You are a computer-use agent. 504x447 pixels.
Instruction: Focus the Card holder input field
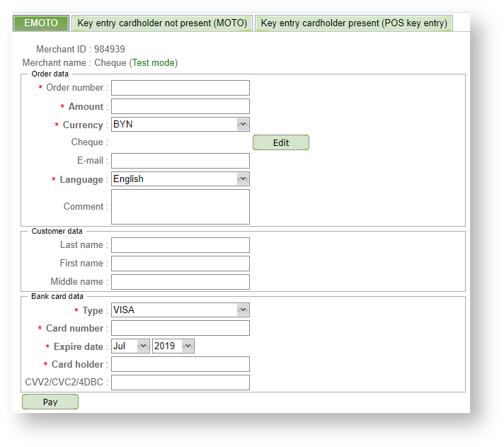pyautogui.click(x=181, y=365)
